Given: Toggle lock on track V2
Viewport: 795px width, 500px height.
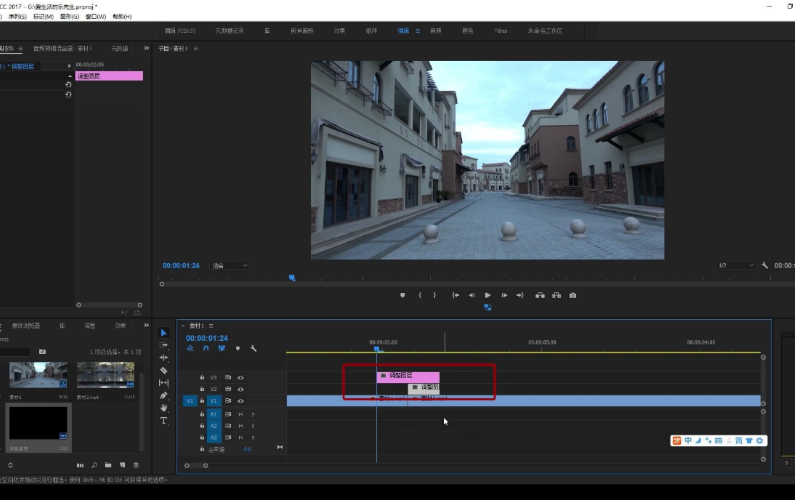Looking at the screenshot, I should pos(202,389).
